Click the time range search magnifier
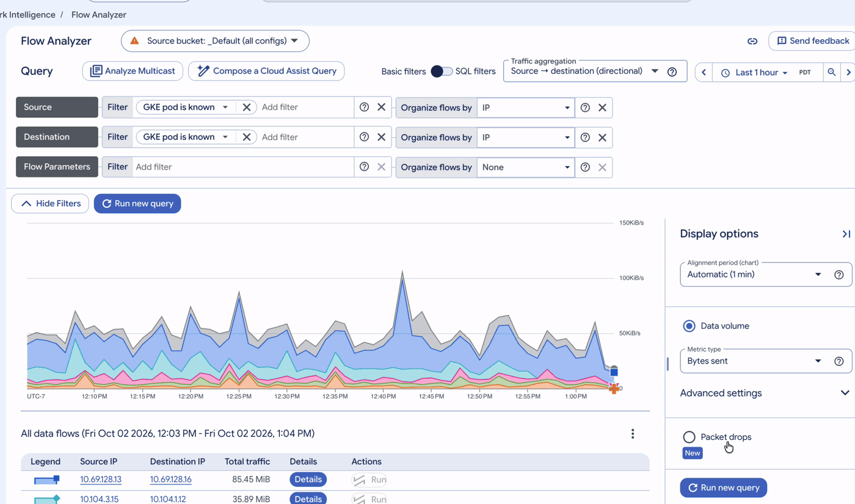 tap(831, 72)
